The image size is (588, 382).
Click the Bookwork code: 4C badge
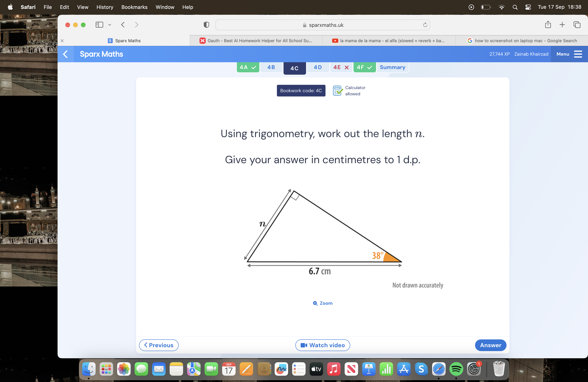point(301,91)
